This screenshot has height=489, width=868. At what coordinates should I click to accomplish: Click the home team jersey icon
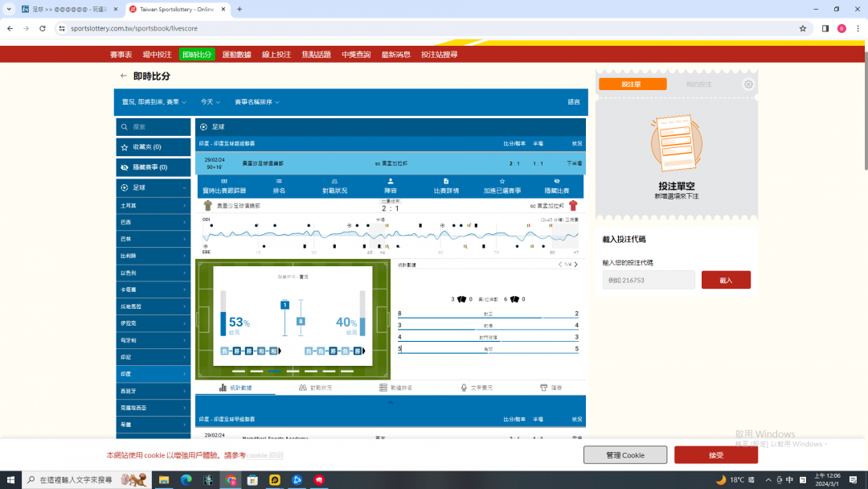(207, 205)
